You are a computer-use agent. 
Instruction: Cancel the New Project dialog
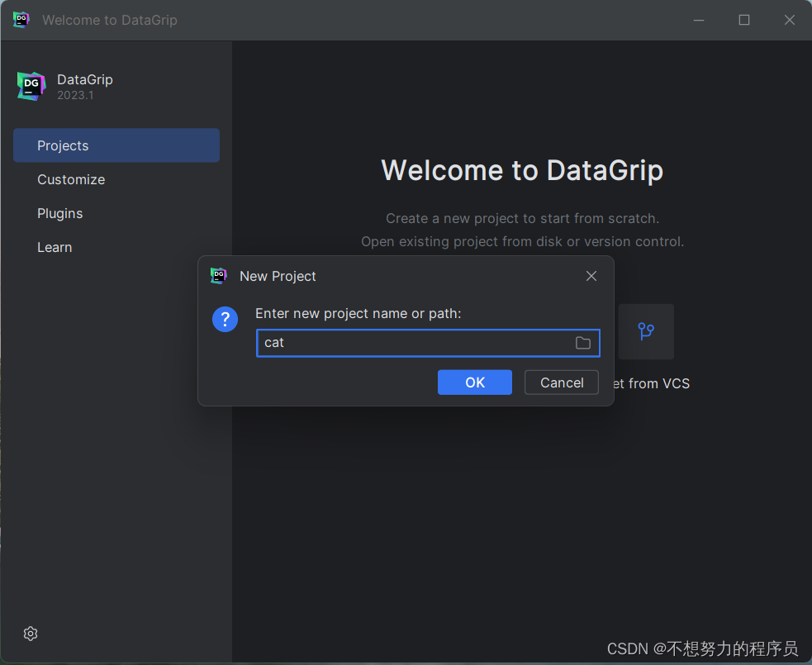(561, 382)
